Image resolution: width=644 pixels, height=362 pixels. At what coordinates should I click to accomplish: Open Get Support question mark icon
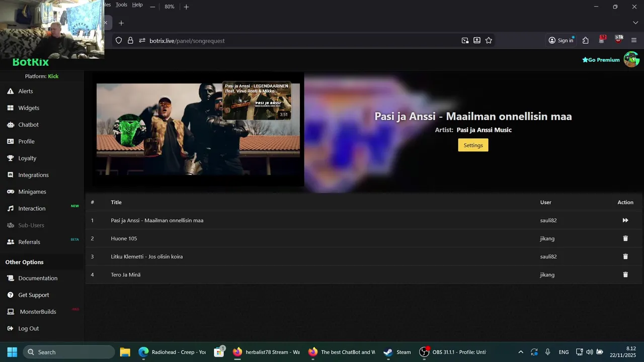tap(10, 295)
